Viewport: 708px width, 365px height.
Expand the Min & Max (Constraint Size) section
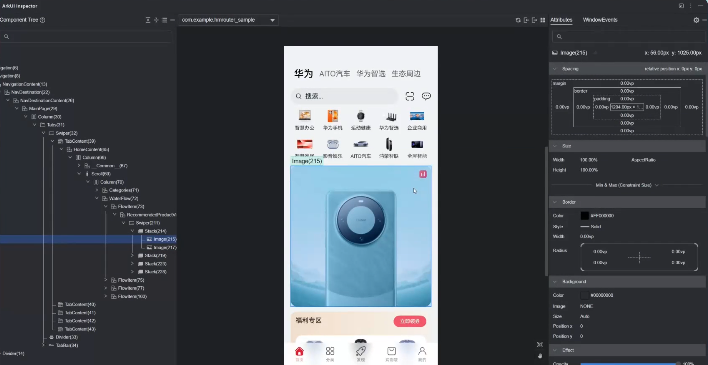(627, 185)
